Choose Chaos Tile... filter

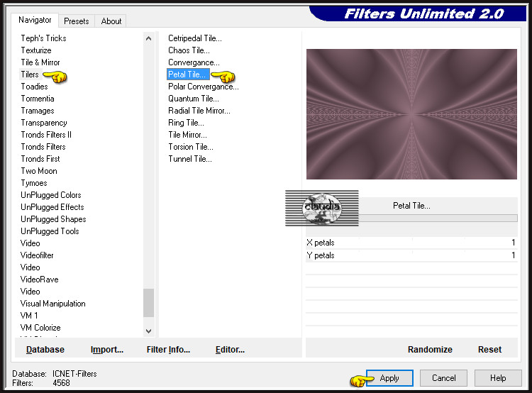pyautogui.click(x=189, y=50)
